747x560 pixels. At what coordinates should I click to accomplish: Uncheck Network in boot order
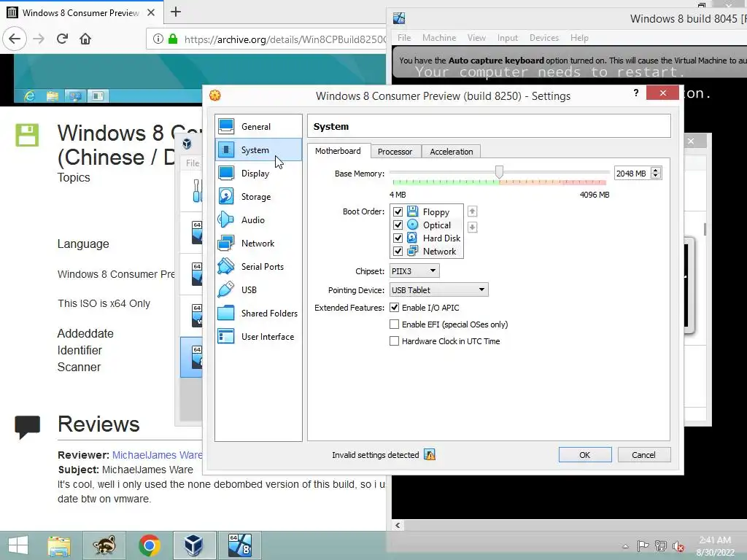tap(398, 251)
